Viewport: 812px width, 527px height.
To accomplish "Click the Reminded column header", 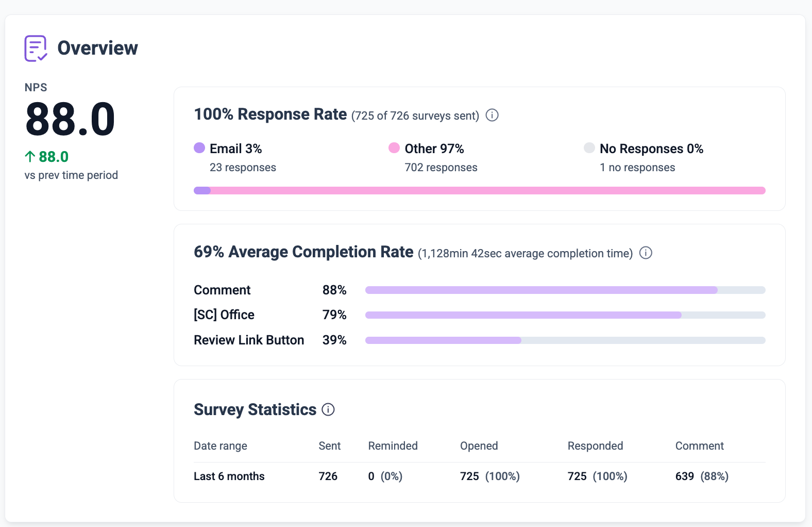I will pos(393,446).
